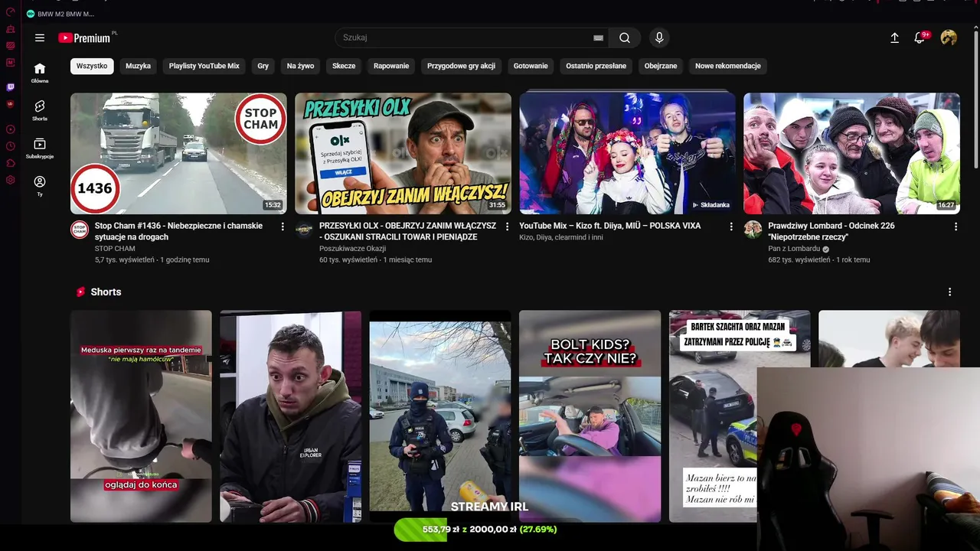Open the Urban Explorer jacket Short
This screenshot has height=551, width=980.
291,416
